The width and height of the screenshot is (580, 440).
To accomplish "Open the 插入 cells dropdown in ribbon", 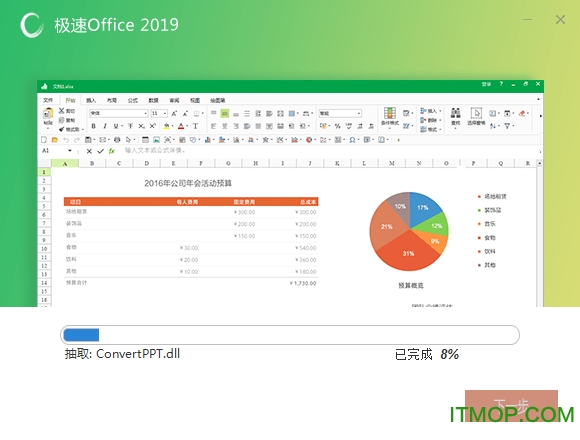I will point(431,111).
